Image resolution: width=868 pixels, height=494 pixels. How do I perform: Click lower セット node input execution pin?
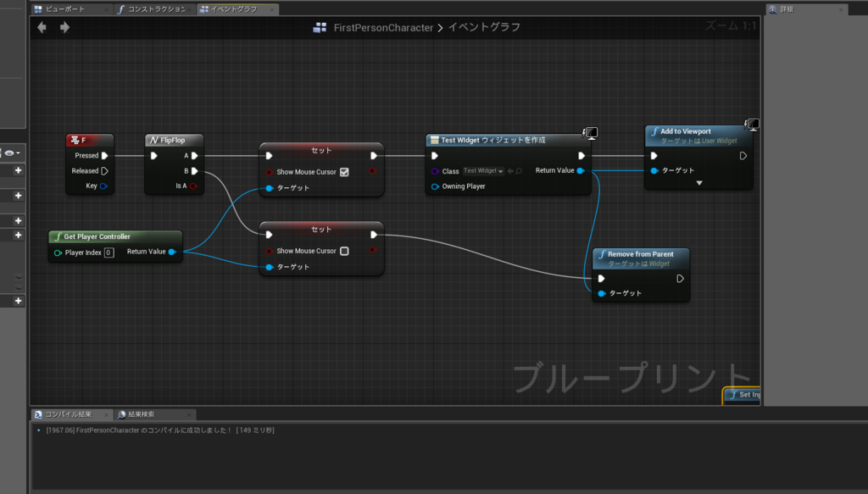click(x=269, y=235)
